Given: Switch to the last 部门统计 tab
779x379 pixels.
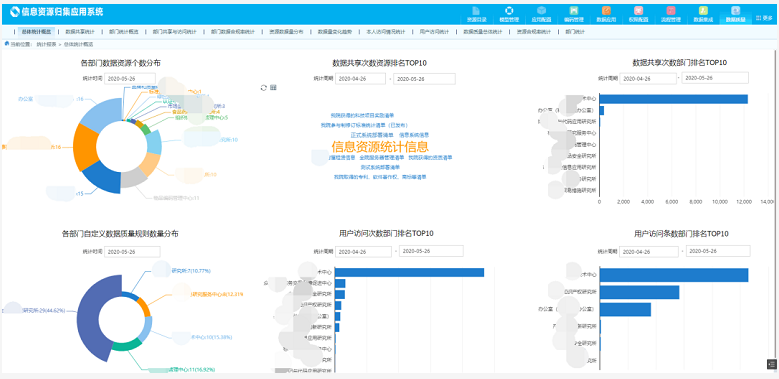Looking at the screenshot, I should pos(575,32).
